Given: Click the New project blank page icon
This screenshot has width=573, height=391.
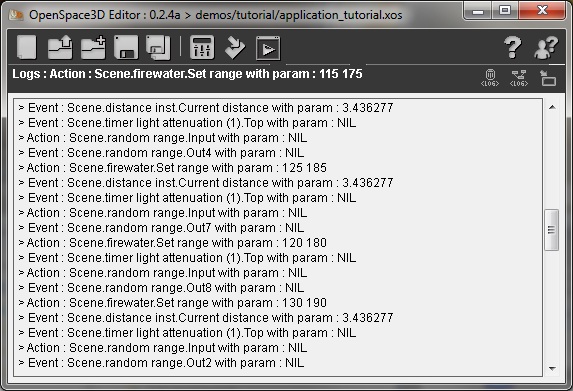Looking at the screenshot, I should [x=27, y=47].
